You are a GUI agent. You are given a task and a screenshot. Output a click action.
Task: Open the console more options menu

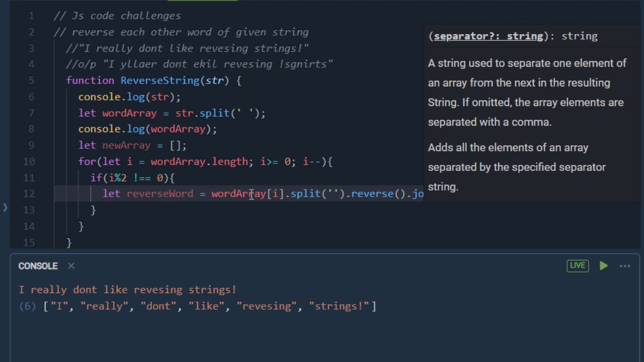625,266
